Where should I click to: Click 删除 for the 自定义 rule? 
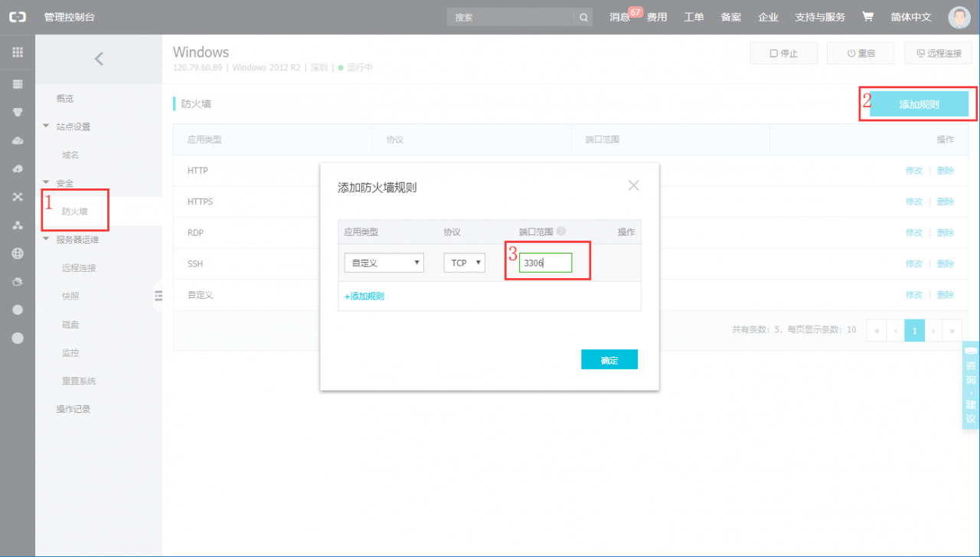click(x=946, y=294)
